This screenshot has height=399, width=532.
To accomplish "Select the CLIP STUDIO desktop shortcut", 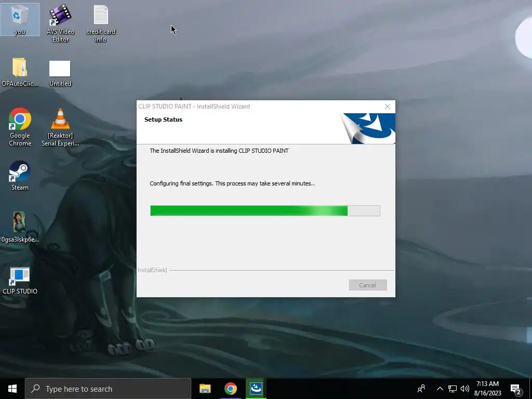I will 20,281.
